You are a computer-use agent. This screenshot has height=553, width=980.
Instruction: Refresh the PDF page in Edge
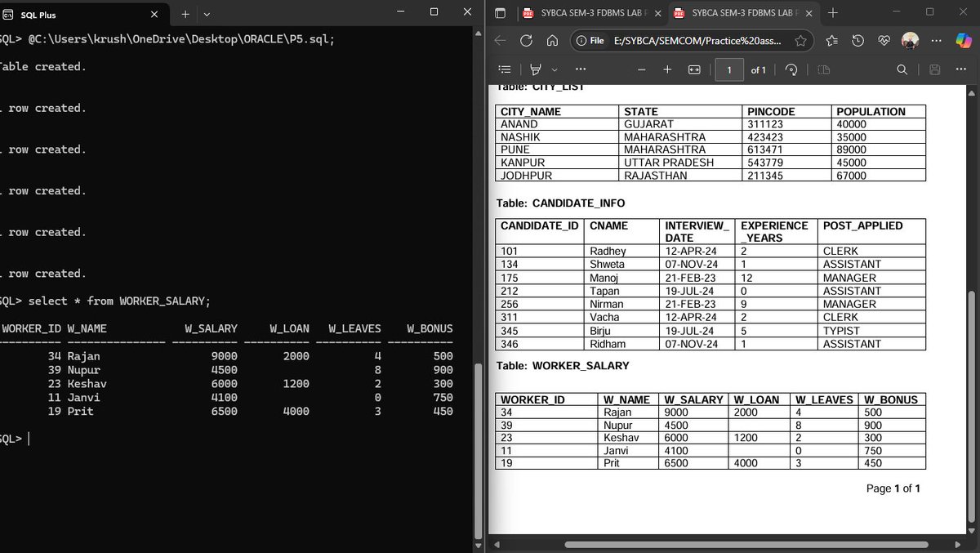point(526,41)
